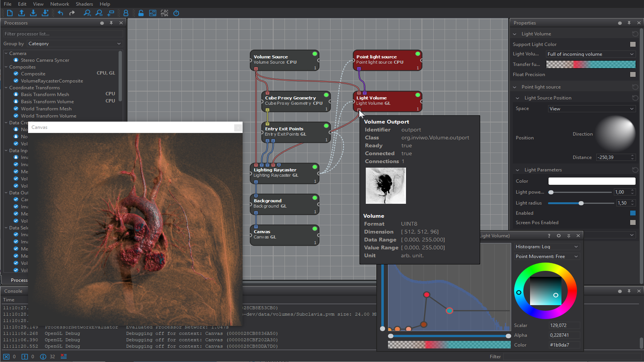The height and width of the screenshot is (362, 644).
Task: Click the add processor icon
Action: [111, 13]
